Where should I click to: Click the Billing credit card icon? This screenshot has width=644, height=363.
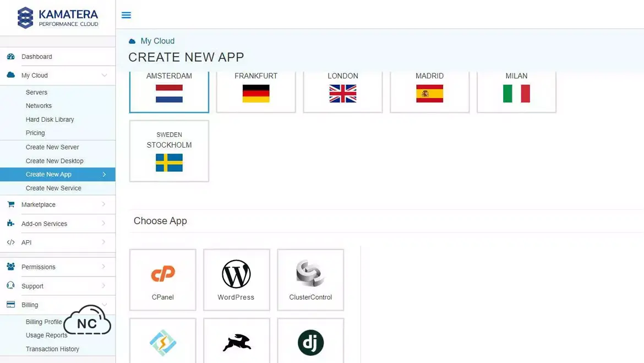(x=11, y=305)
